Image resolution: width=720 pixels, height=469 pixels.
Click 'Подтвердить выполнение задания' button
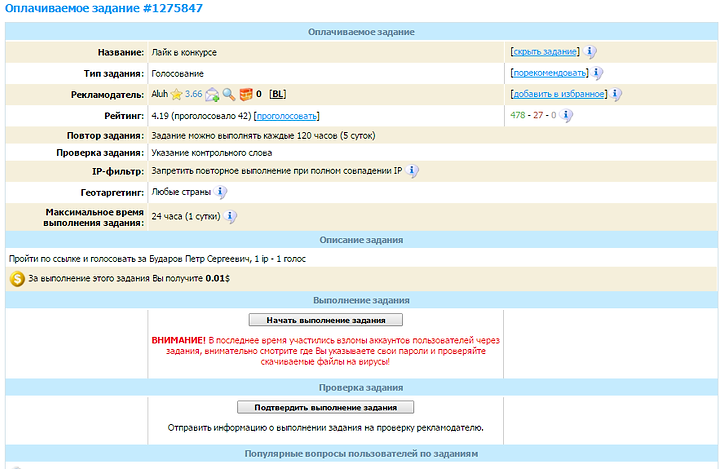(x=326, y=407)
